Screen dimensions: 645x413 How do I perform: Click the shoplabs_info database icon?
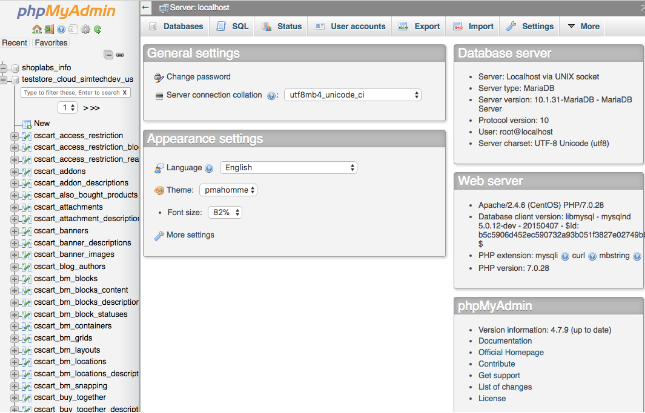(15, 68)
